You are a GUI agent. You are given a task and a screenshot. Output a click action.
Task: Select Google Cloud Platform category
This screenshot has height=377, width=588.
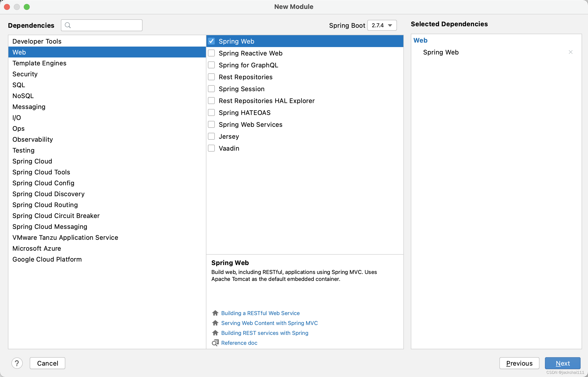point(107,259)
